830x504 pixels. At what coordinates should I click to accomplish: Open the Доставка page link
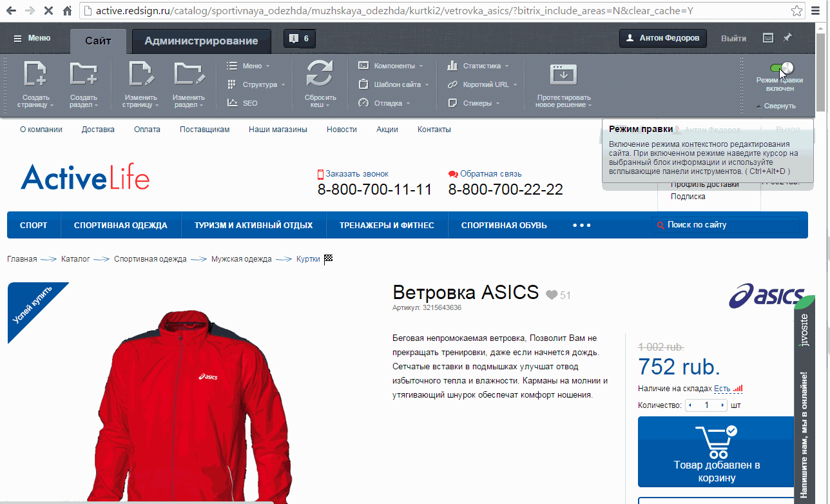98,130
